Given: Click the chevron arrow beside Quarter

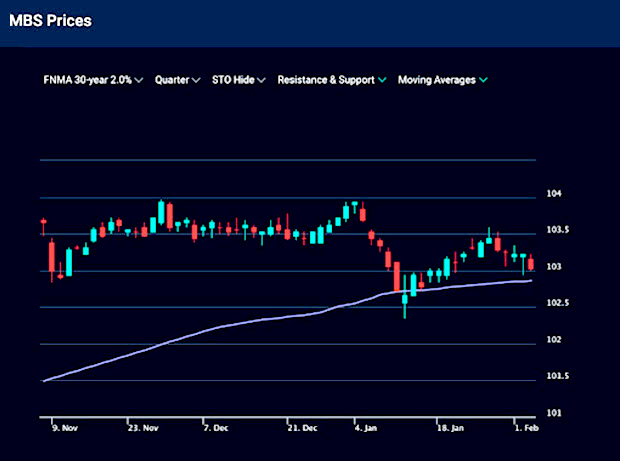Looking at the screenshot, I should (x=196, y=79).
